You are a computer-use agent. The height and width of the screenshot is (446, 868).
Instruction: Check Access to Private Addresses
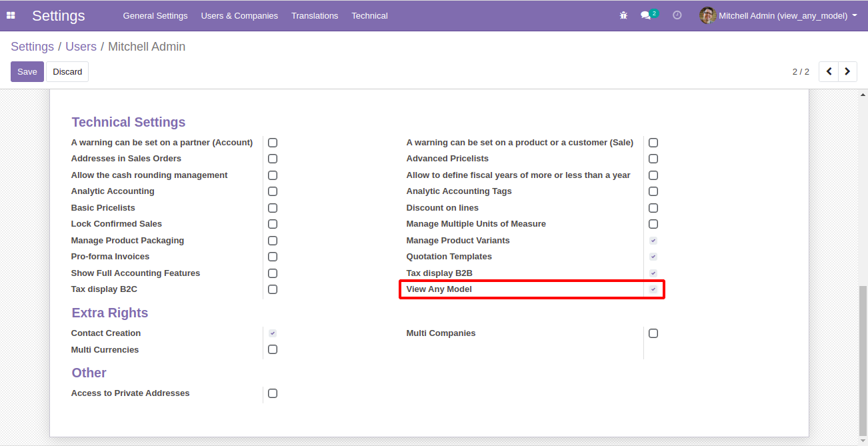(273, 393)
